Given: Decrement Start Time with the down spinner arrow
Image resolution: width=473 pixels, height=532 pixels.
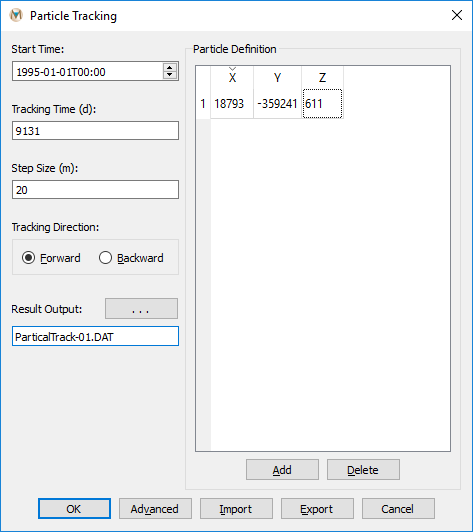Looking at the screenshot, I should tap(170, 75).
